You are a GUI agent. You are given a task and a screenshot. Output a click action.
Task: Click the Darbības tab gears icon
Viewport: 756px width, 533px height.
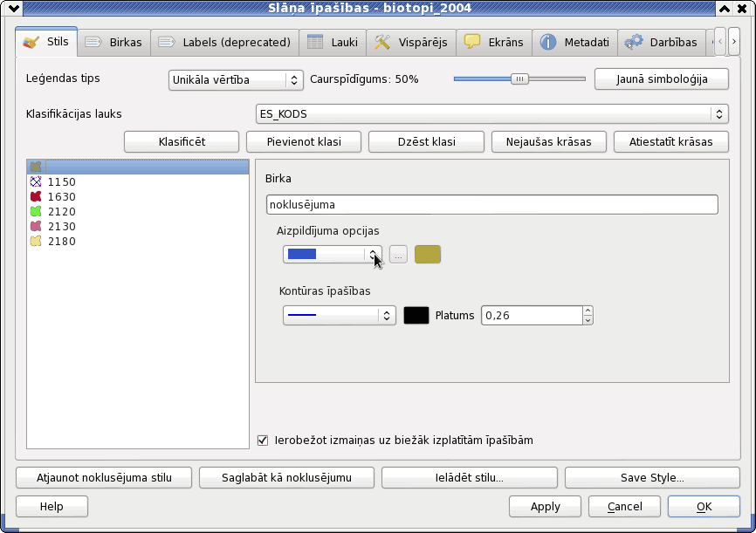click(634, 42)
